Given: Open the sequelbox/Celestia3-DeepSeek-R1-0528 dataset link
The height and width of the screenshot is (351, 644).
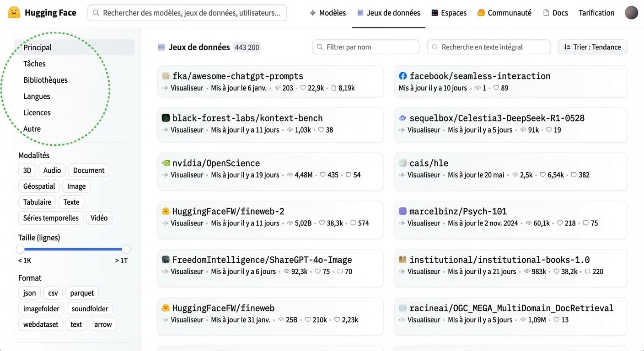Looking at the screenshot, I should click(x=497, y=118).
